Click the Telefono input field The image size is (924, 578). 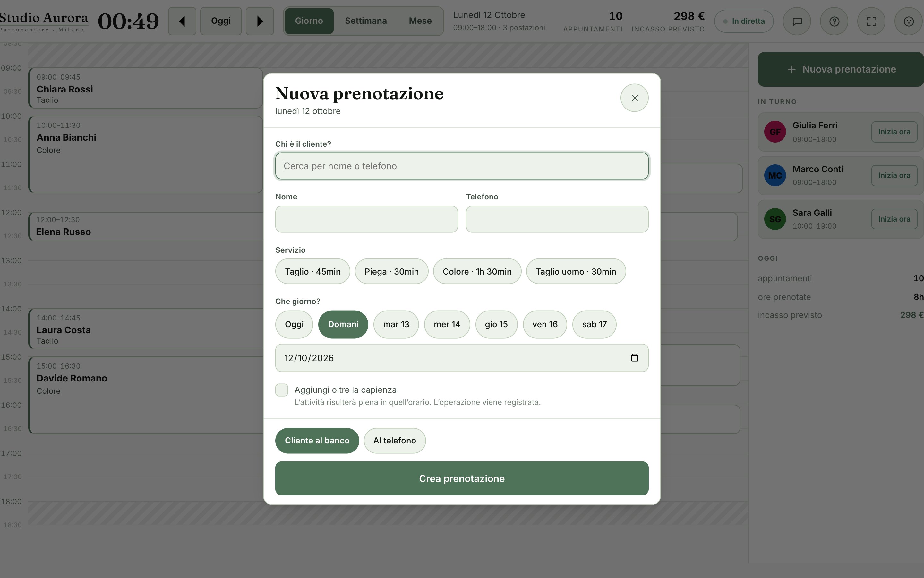pos(557,219)
